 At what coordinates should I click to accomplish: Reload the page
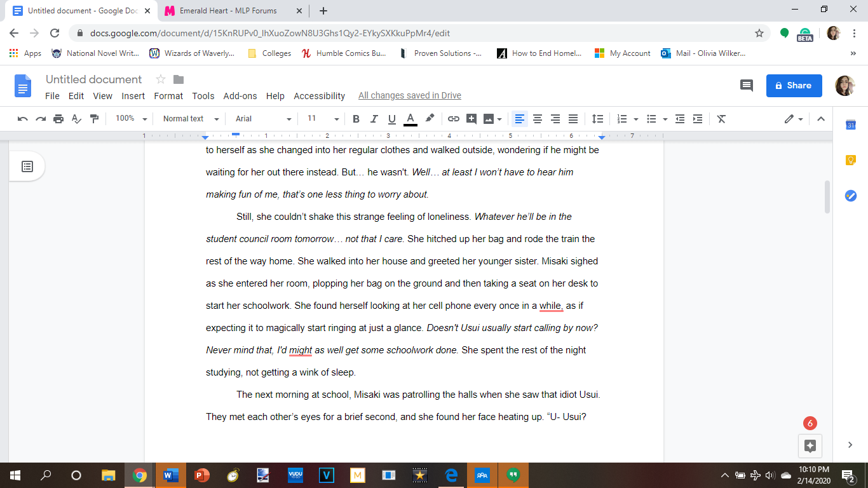tap(55, 33)
